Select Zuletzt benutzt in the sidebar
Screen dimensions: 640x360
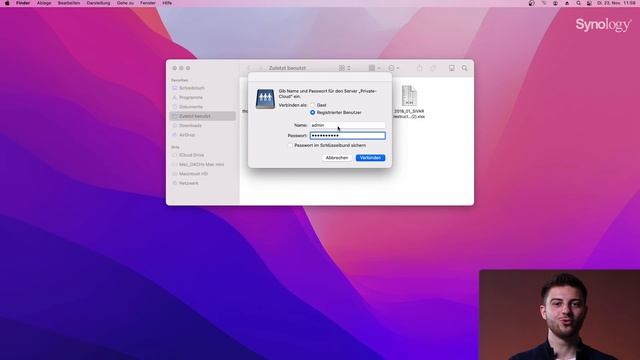click(202, 116)
